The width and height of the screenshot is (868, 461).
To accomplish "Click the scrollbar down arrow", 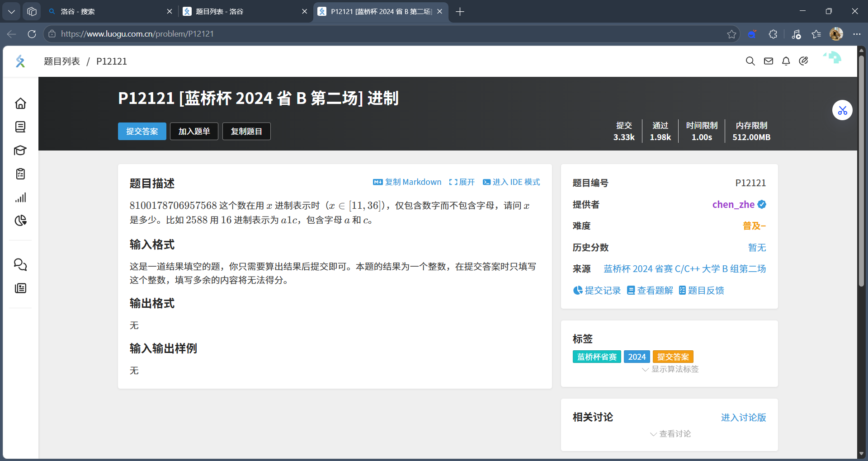I will click(862, 454).
